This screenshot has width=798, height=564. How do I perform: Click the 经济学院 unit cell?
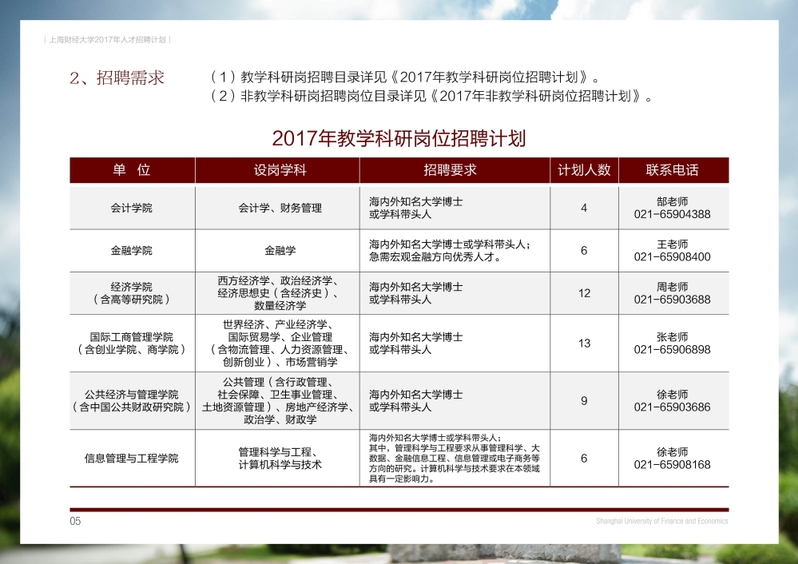pos(131,292)
